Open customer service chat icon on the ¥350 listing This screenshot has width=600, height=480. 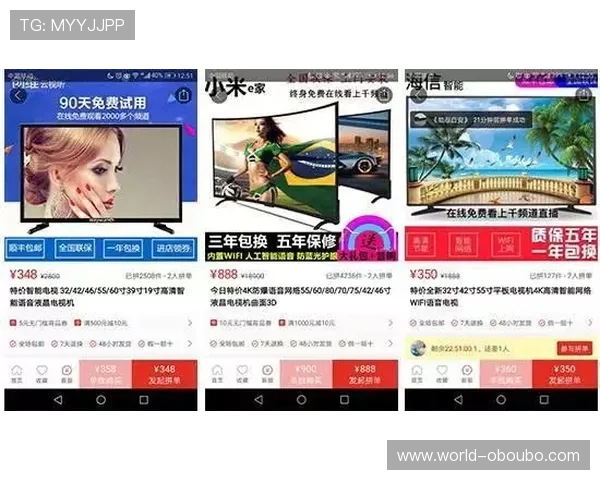[467, 374]
